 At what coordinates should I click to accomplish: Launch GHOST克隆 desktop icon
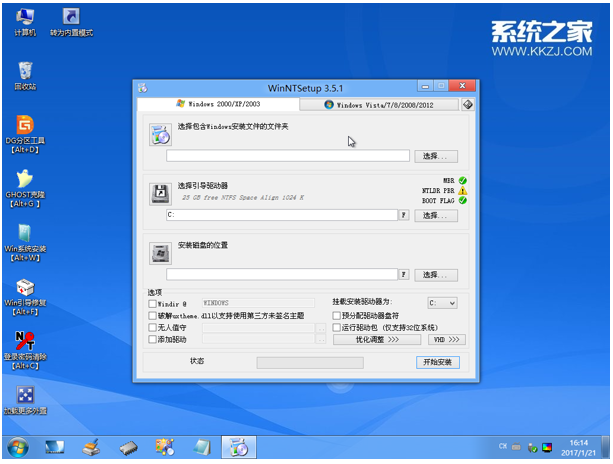(25, 188)
